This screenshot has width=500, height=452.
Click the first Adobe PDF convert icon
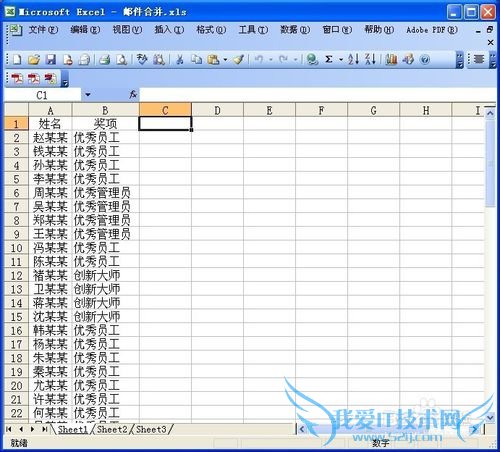click(17, 79)
